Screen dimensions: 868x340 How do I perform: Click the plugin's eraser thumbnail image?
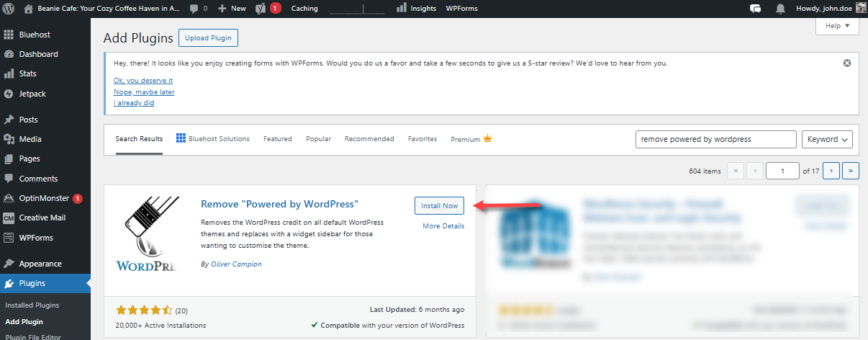(148, 235)
